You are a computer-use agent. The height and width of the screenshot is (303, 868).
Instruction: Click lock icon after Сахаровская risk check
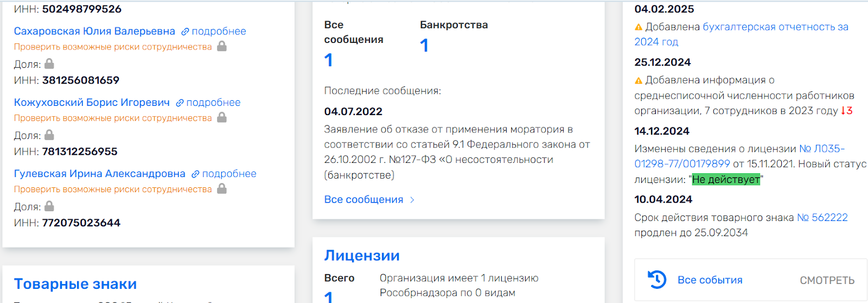(x=221, y=46)
